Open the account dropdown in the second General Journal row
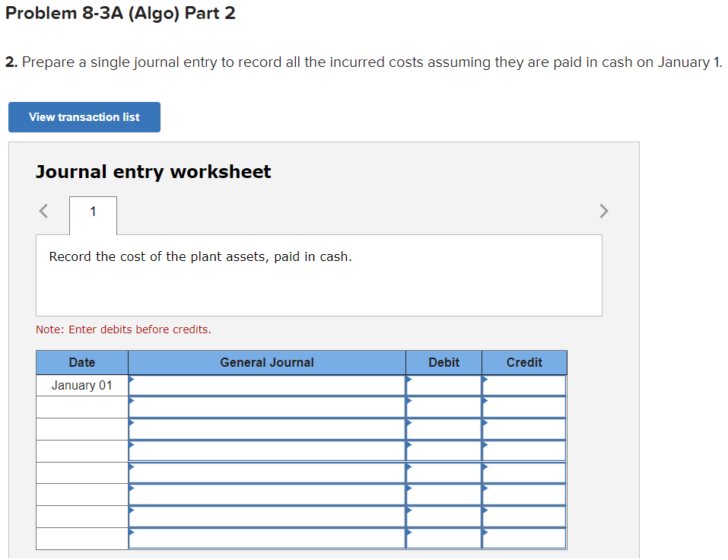This screenshot has width=728, height=560. point(132,401)
